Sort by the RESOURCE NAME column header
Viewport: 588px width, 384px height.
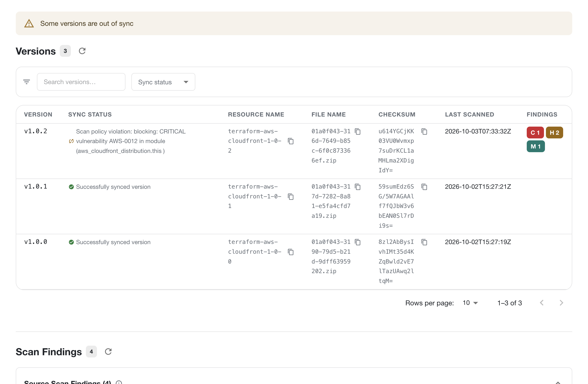point(256,114)
